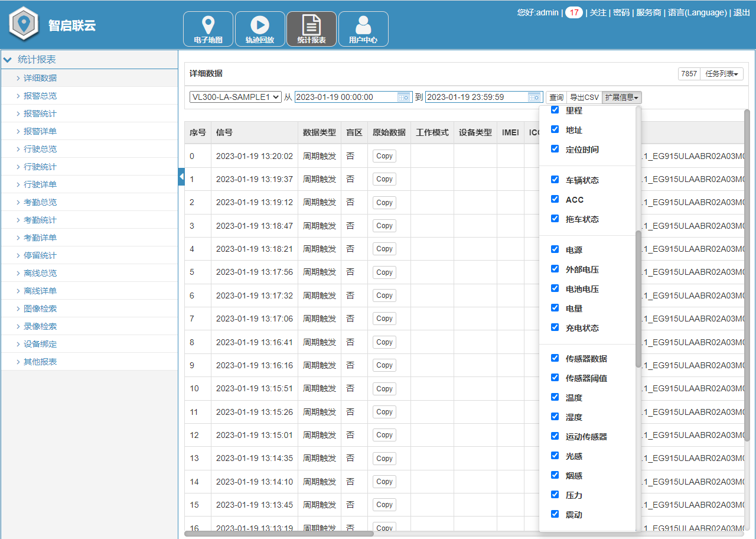Screen dimensions: 756x539
Task: Open the 电子地图 map view icon
Action: [208, 28]
